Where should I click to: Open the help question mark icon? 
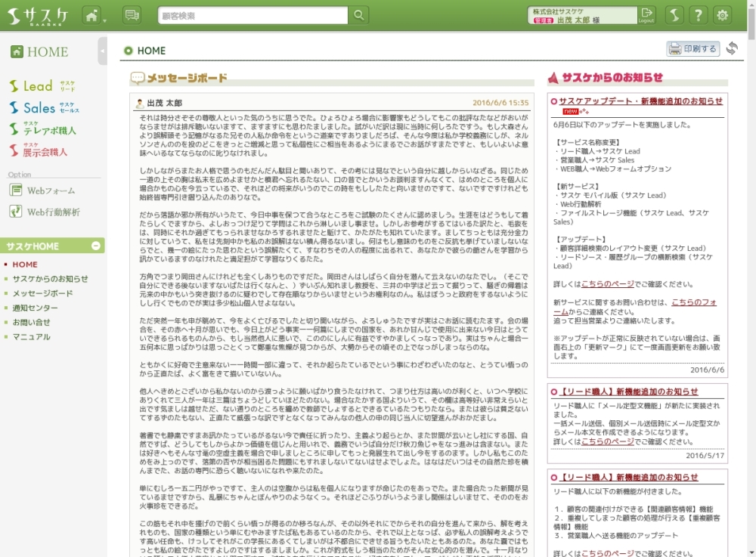(698, 15)
